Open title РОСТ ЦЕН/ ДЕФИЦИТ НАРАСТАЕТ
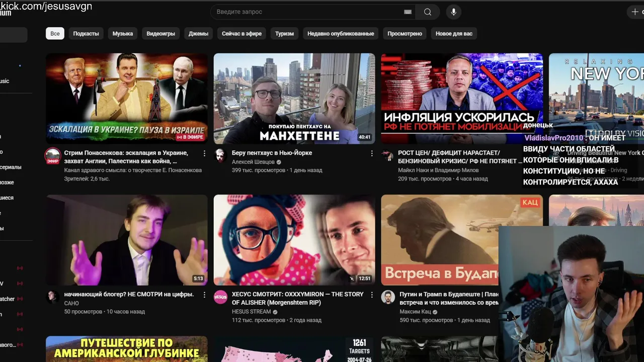This screenshot has height=362, width=644. tap(459, 157)
